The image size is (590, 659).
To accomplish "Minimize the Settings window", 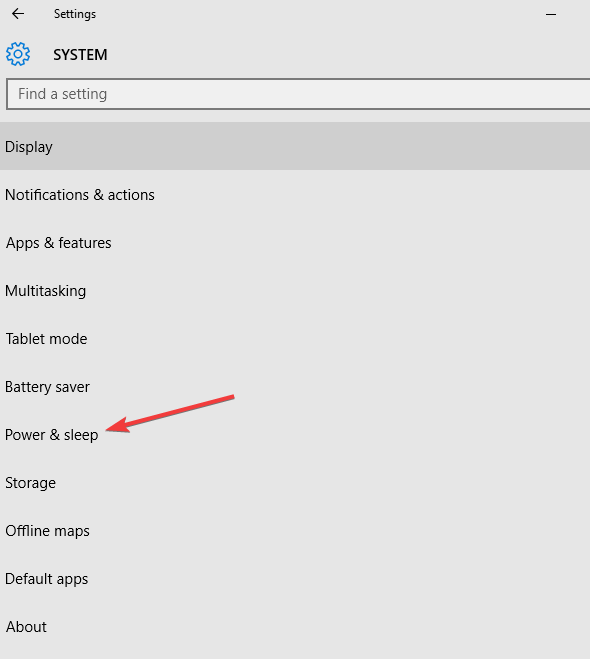I will pos(551,14).
